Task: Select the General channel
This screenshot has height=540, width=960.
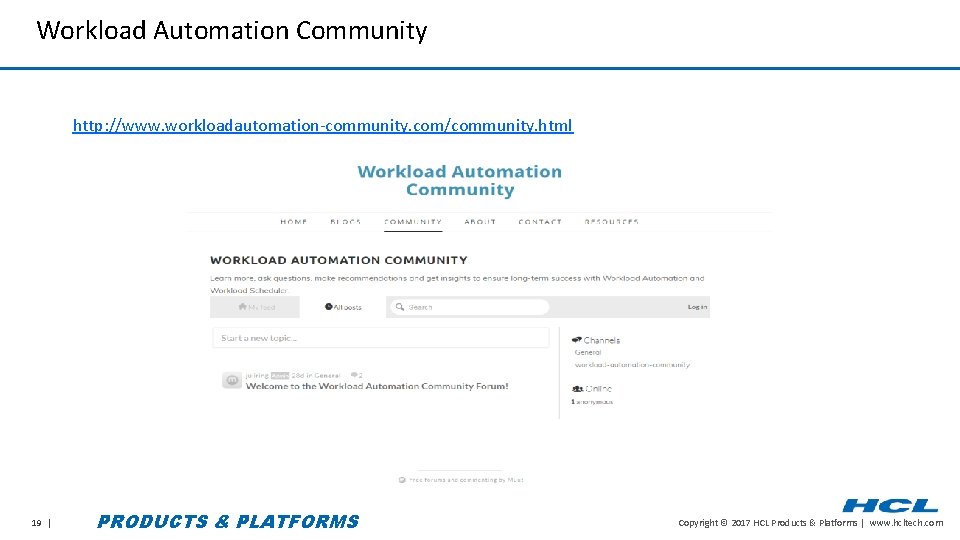Action: (x=588, y=352)
